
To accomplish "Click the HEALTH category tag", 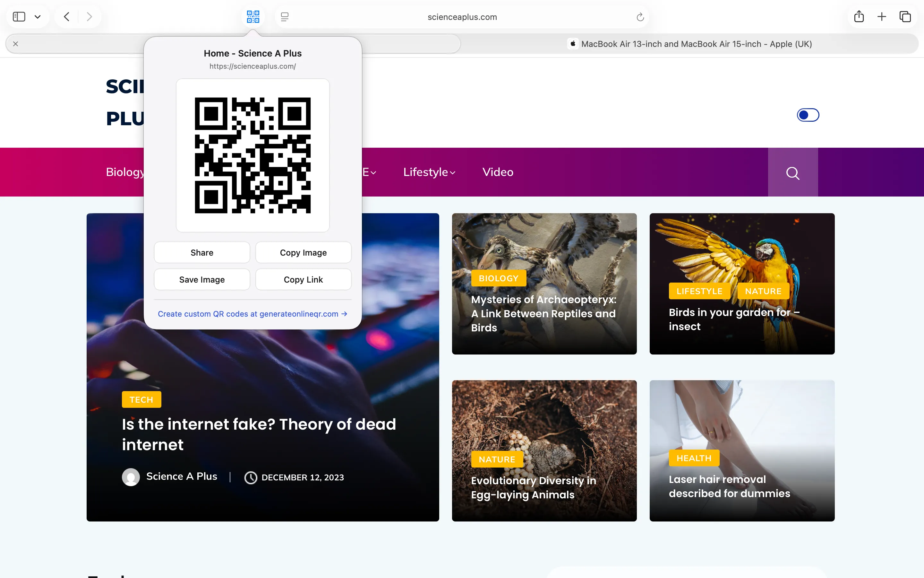I will [694, 458].
